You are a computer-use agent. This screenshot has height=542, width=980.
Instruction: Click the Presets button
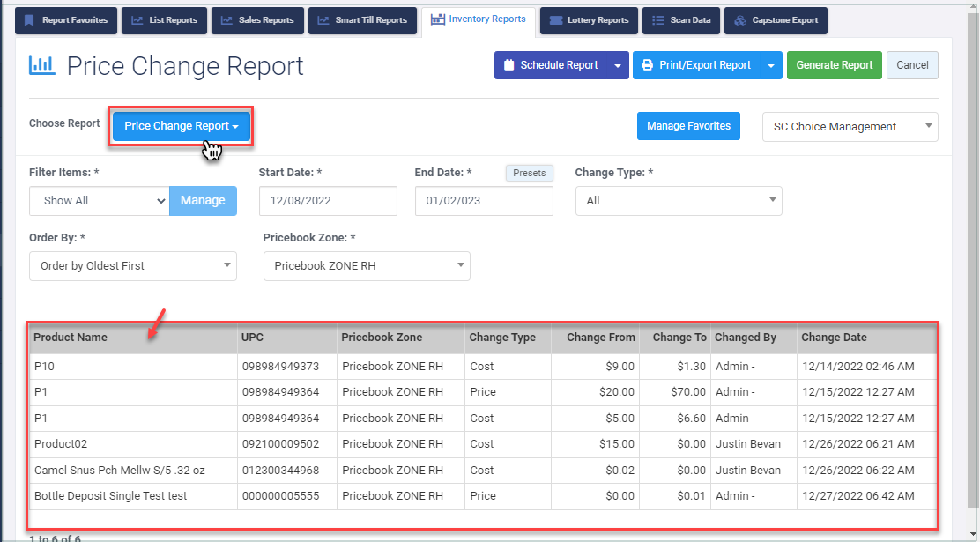coord(530,173)
